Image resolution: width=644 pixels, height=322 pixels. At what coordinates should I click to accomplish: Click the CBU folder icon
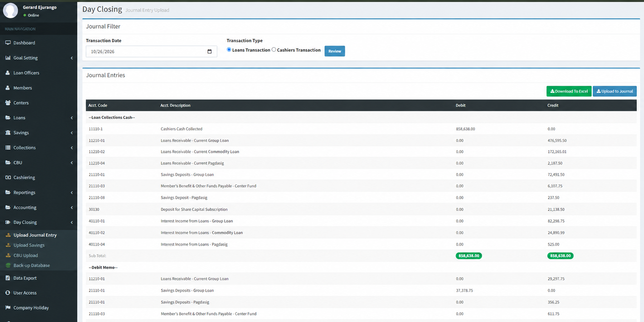8,163
